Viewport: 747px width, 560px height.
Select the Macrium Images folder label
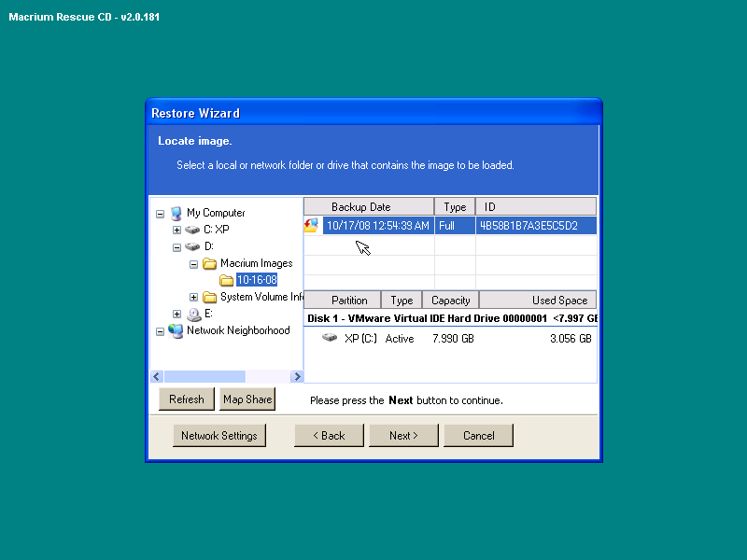pos(256,263)
